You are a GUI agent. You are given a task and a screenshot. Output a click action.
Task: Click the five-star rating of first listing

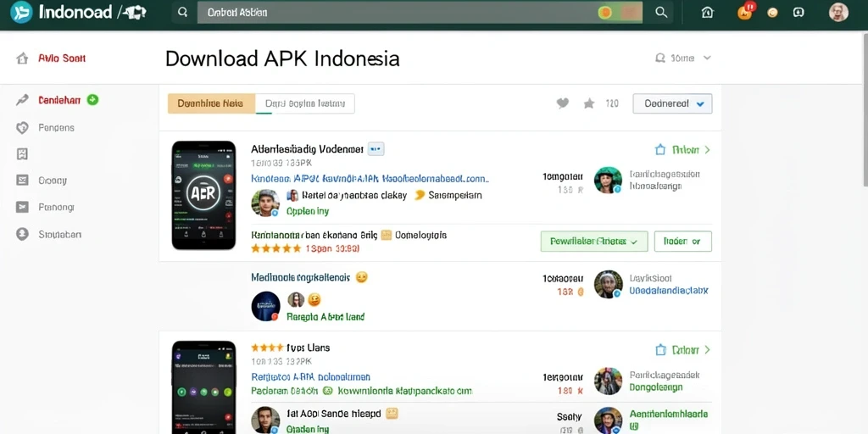(275, 248)
